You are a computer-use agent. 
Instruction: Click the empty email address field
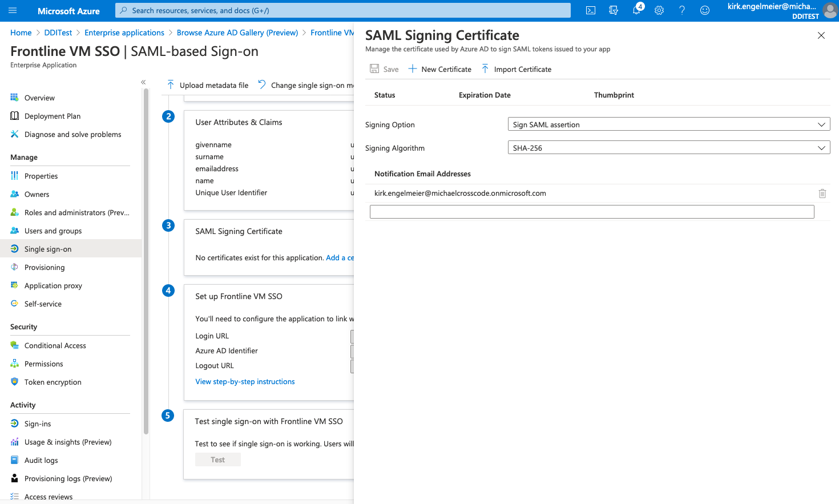click(x=592, y=211)
